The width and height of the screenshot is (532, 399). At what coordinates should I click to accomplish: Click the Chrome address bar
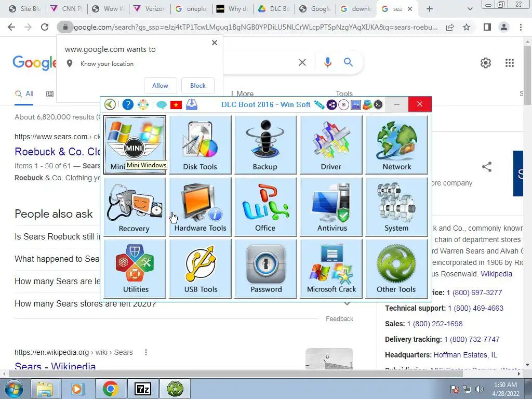pos(255,27)
